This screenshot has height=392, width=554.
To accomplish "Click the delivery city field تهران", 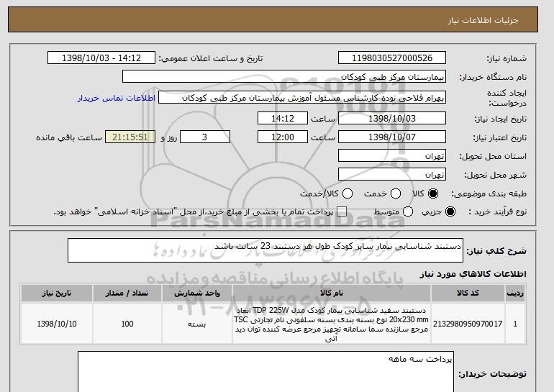I will (392, 175).
